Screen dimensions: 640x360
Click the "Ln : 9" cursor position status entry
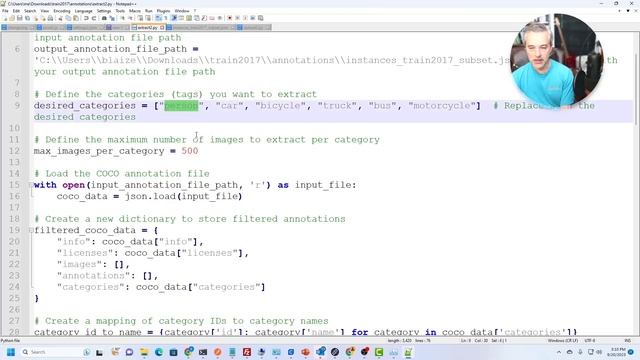pos(466,340)
